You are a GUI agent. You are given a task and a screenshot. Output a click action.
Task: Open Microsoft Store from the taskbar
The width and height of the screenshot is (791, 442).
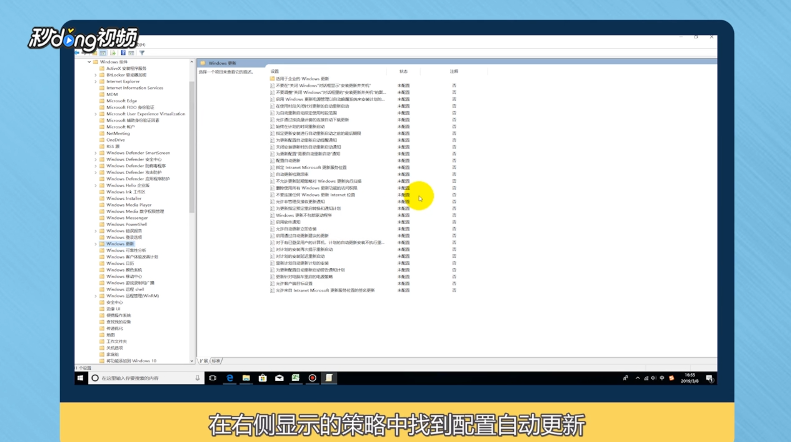(x=263, y=378)
